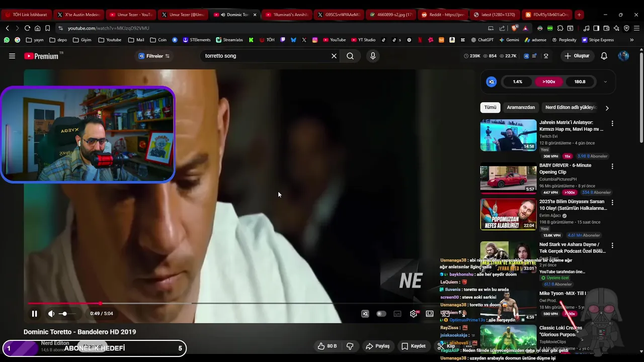Click the Kaydet save button

point(414,346)
